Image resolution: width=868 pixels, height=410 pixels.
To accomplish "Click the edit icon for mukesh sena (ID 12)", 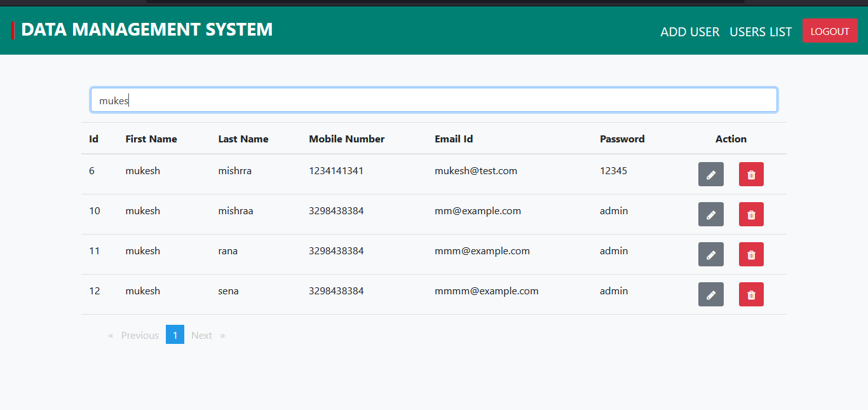I will click(710, 294).
